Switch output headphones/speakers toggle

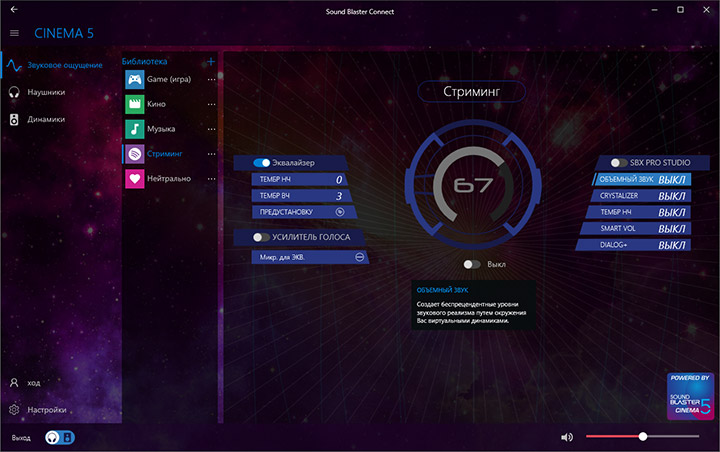[60, 437]
